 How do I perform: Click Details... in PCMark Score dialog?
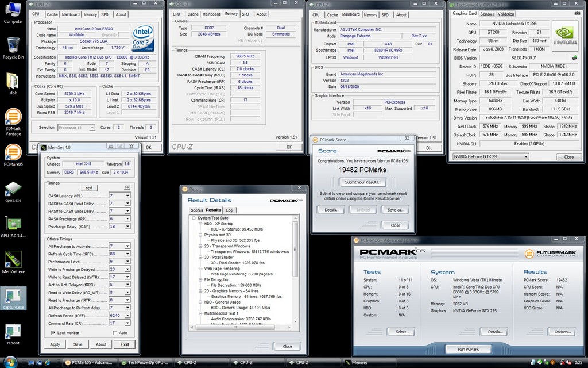[331, 210]
